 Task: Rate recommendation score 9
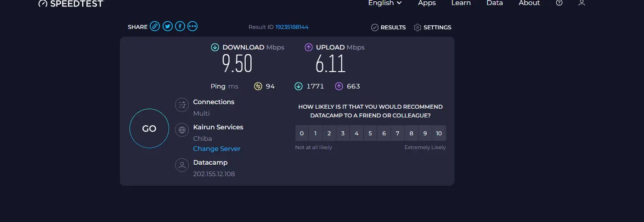pos(425,133)
